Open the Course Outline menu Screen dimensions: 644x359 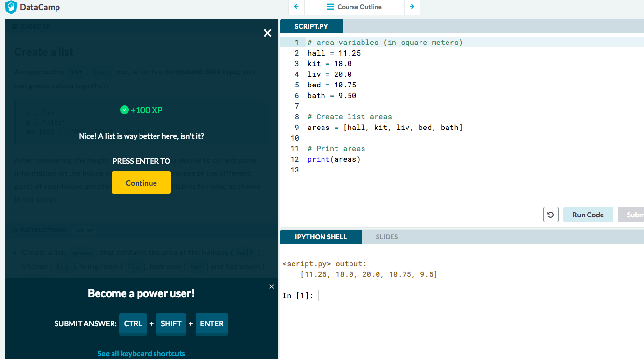click(x=354, y=7)
